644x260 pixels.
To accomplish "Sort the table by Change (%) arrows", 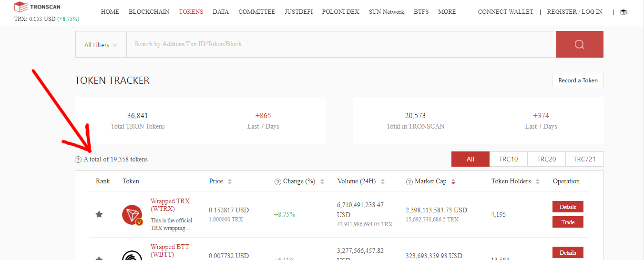I will [x=322, y=181].
